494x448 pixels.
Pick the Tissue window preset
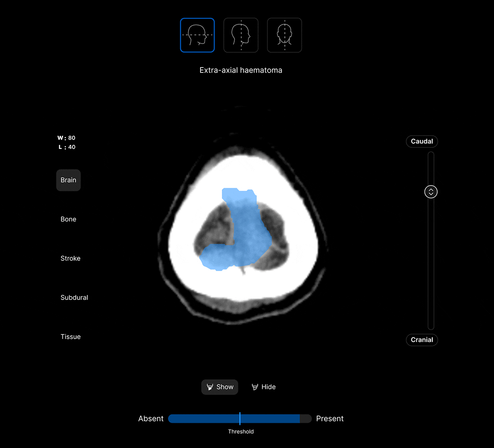pos(70,337)
